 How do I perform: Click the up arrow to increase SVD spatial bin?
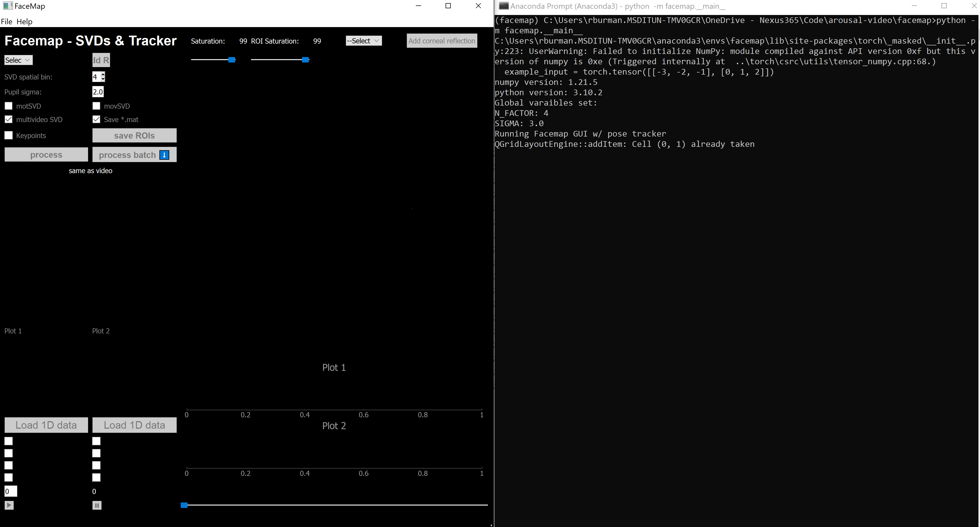[103, 75]
